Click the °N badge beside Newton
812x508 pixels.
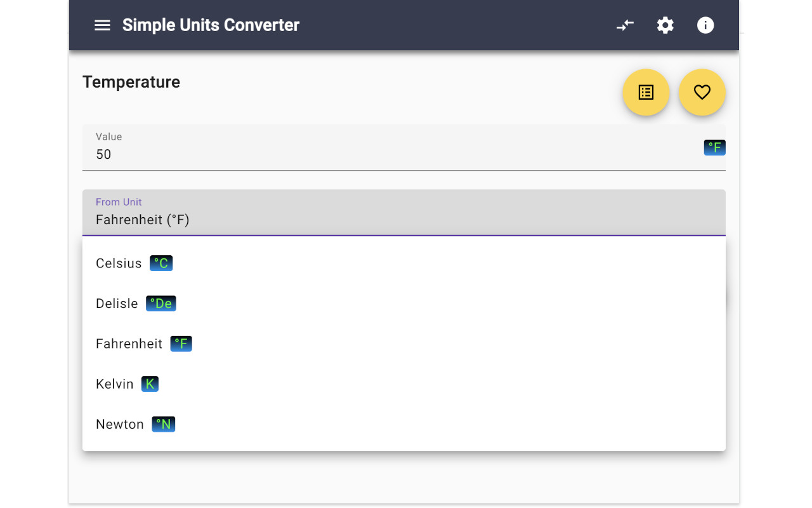coord(162,424)
